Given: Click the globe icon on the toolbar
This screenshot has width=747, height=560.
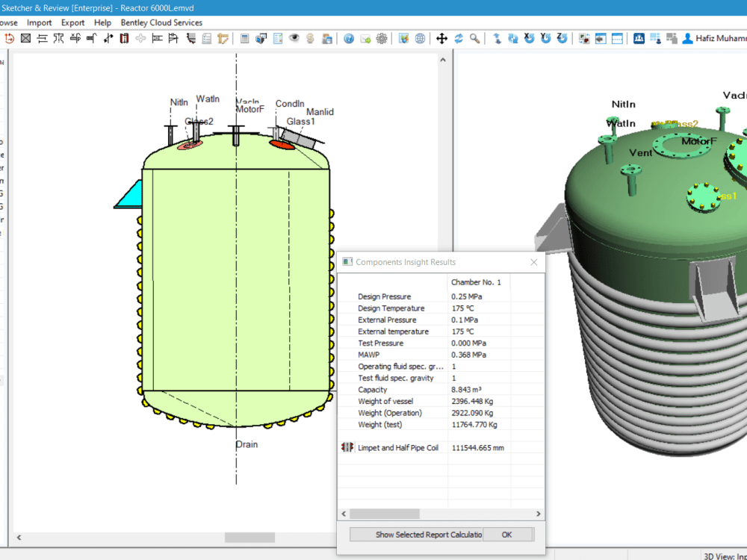Looking at the screenshot, I should 421,37.
